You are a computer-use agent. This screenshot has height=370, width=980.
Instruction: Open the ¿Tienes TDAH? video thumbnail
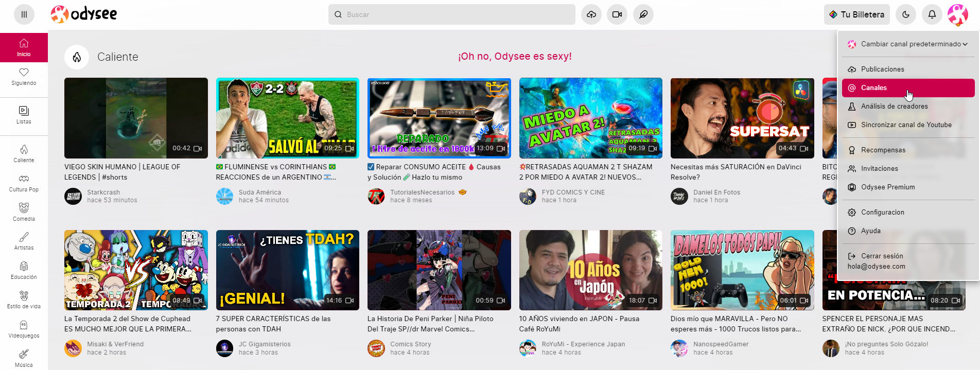tap(287, 270)
